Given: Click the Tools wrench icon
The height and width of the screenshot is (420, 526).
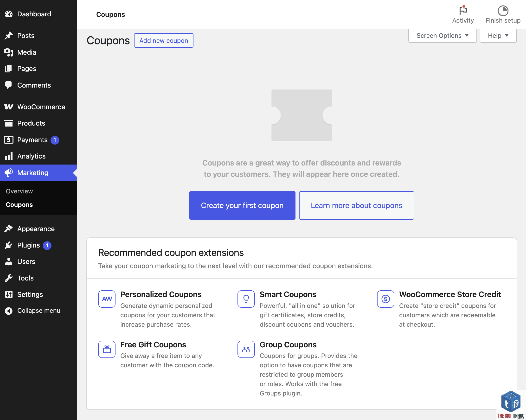Looking at the screenshot, I should [8, 278].
